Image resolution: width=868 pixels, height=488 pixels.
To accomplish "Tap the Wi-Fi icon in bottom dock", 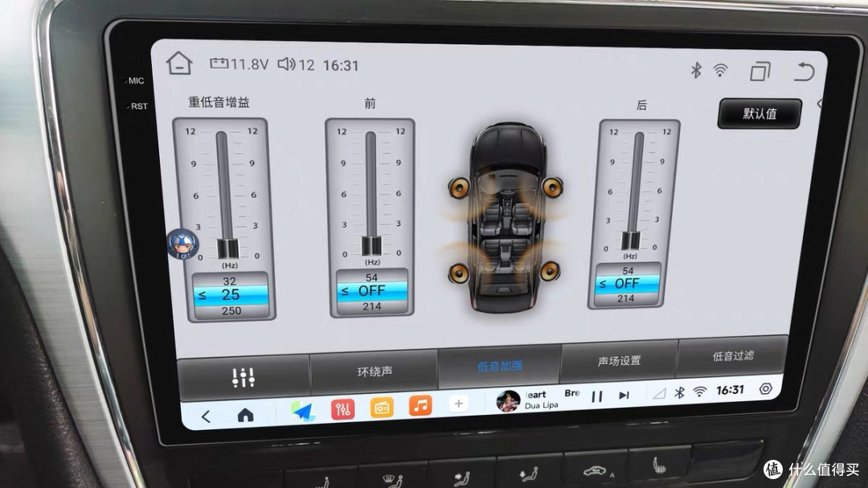I will (x=700, y=392).
